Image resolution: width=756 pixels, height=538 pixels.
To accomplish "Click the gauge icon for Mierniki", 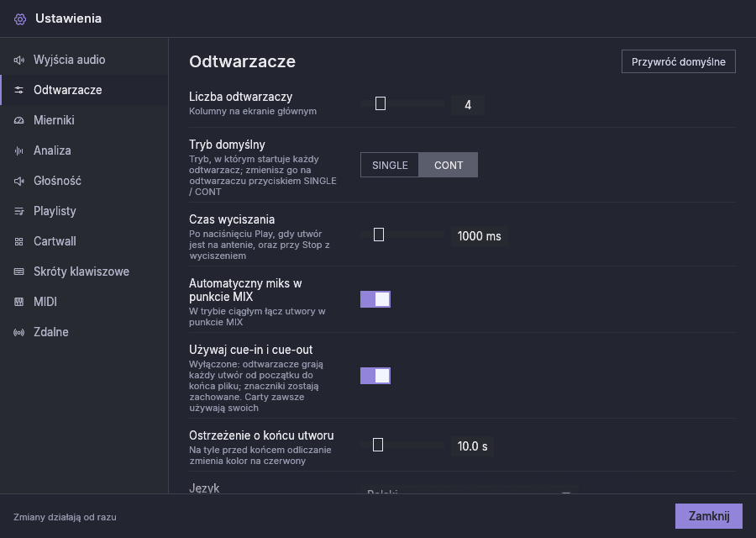I will pos(18,120).
